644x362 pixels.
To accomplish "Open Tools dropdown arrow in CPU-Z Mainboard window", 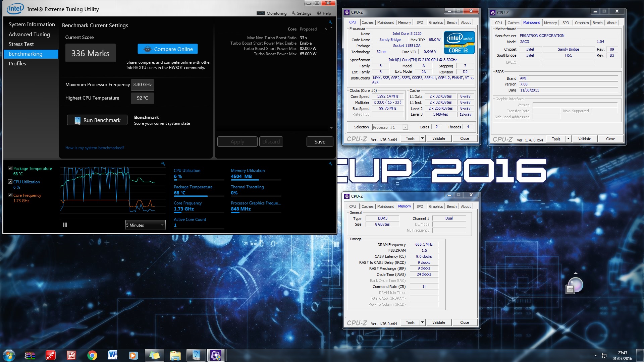I will pyautogui.click(x=568, y=139).
